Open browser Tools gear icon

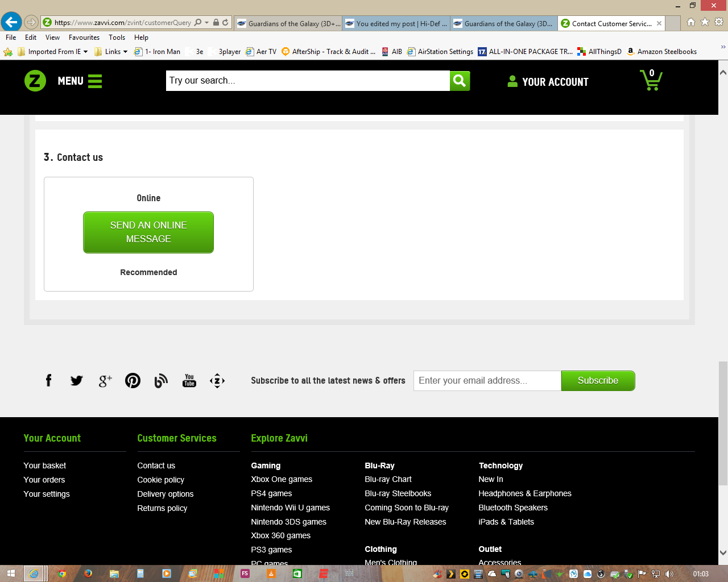pyautogui.click(x=719, y=22)
